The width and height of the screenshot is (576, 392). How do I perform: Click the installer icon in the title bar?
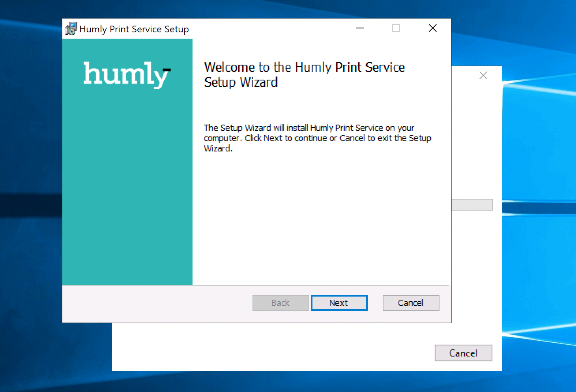coord(71,28)
